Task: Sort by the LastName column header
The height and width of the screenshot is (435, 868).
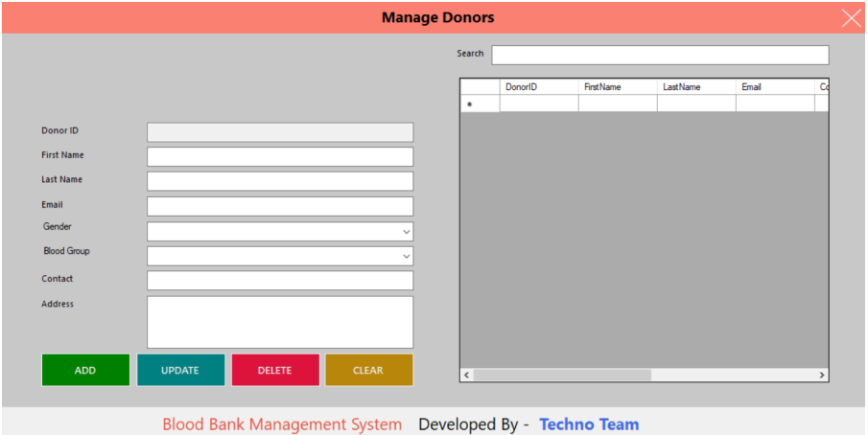Action: click(696, 87)
